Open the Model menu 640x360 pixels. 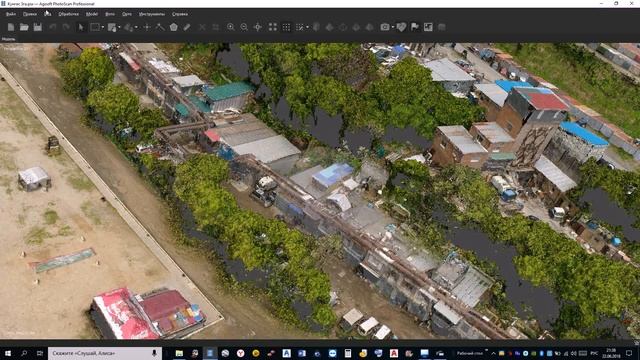(92, 14)
